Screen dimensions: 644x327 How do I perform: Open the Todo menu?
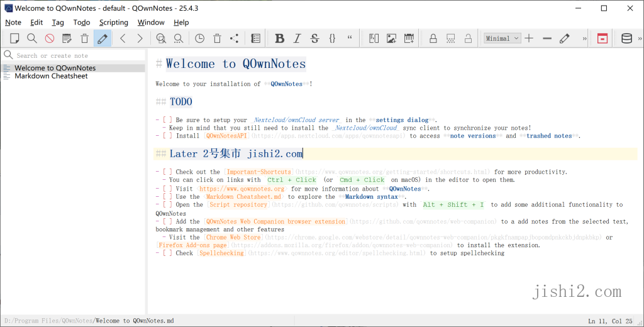click(x=82, y=22)
